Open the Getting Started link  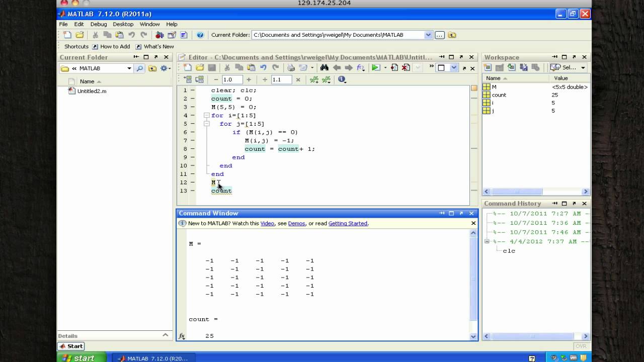(348, 223)
